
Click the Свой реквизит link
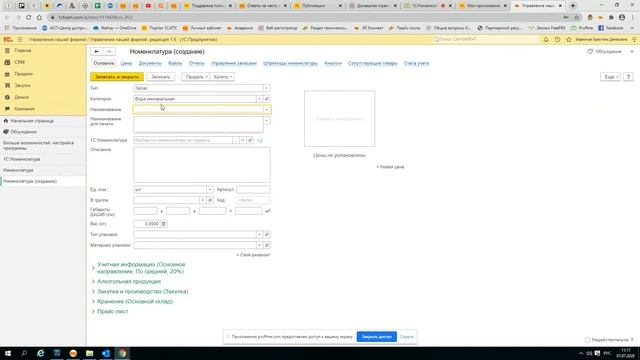(x=253, y=255)
